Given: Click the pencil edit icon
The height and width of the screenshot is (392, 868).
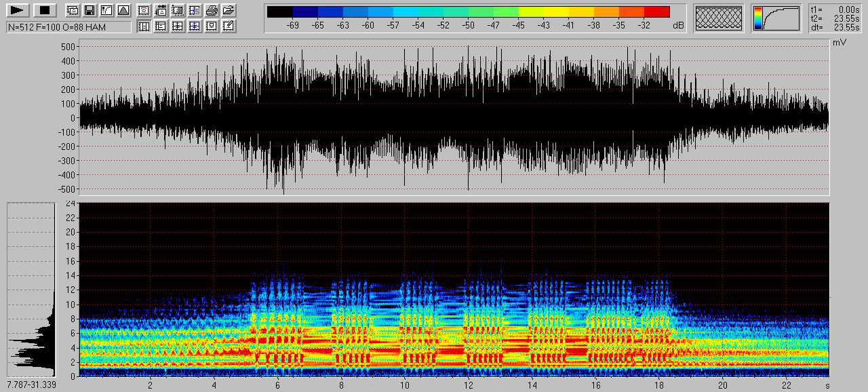Looking at the screenshot, I should pos(229,26).
